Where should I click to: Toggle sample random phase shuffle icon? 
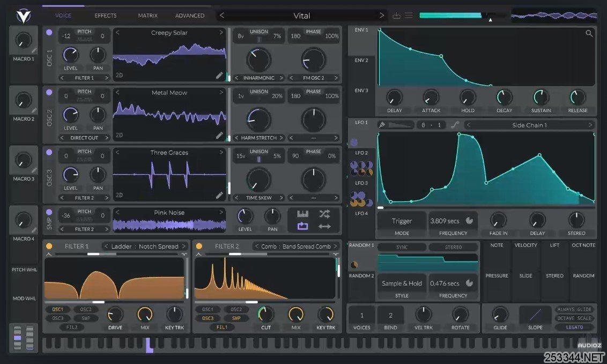(324, 213)
